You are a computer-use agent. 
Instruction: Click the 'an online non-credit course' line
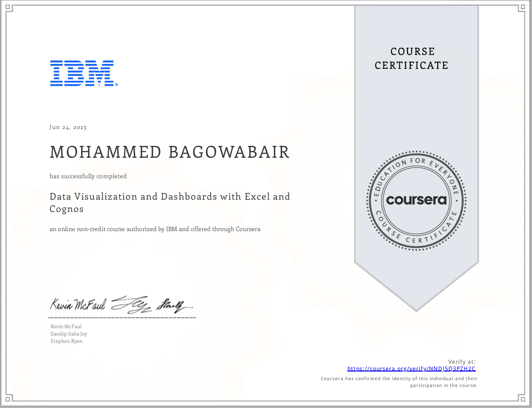coord(155,229)
